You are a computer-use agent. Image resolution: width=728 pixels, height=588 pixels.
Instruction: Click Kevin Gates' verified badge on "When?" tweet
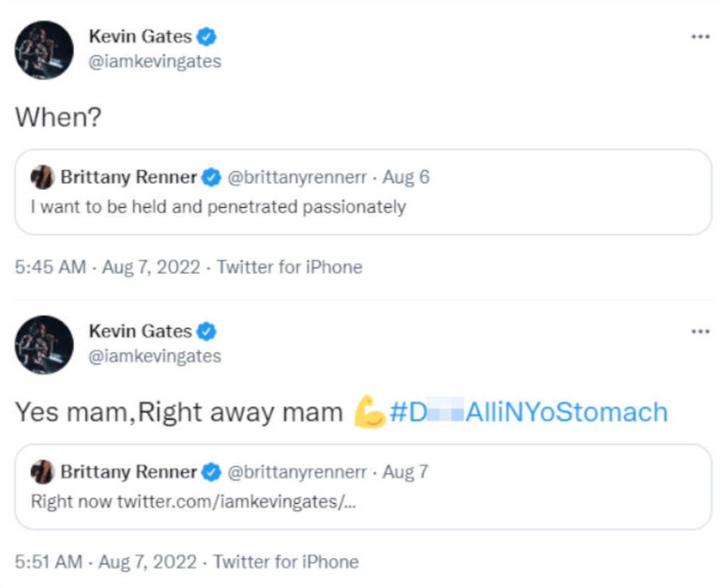pos(207,37)
